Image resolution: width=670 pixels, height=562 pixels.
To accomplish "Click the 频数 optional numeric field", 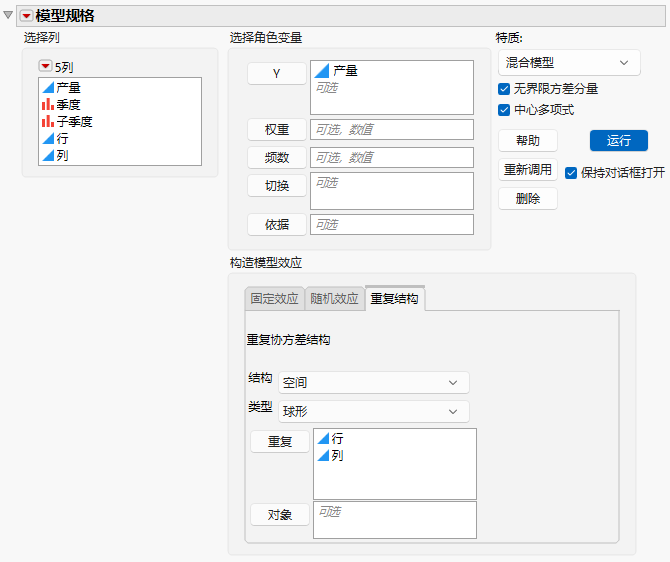I will pos(391,158).
